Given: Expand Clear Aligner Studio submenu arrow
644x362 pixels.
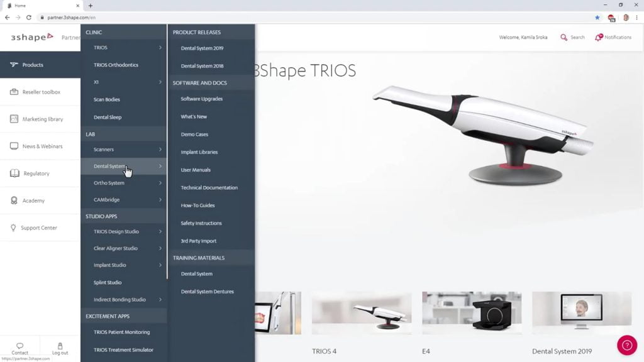Looking at the screenshot, I should (160, 248).
